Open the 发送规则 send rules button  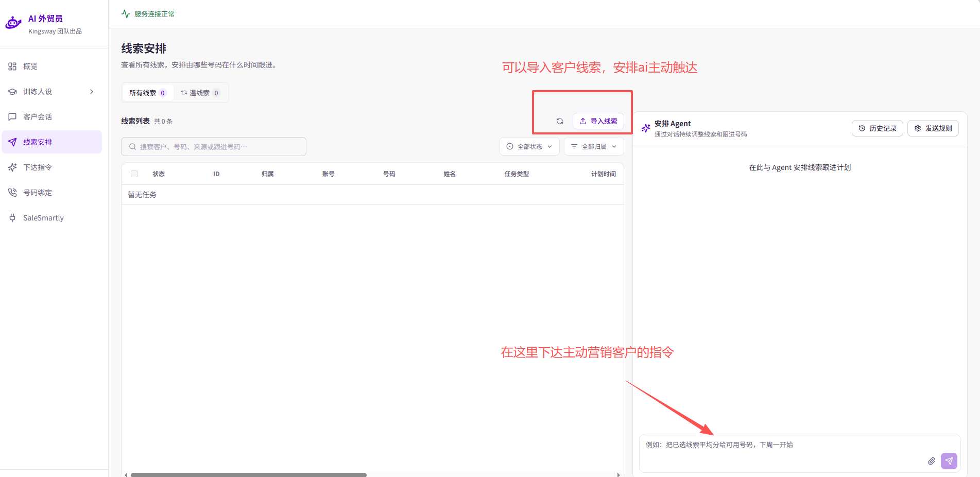click(933, 128)
